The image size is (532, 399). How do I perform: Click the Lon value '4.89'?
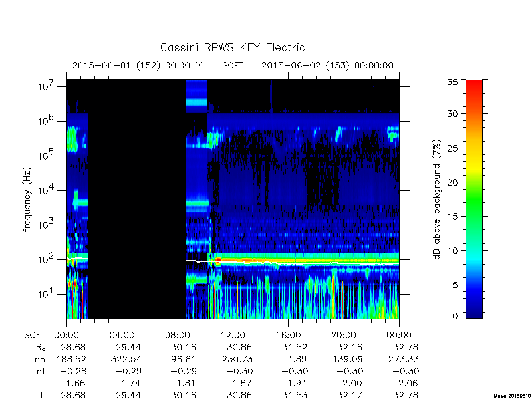coord(297,359)
